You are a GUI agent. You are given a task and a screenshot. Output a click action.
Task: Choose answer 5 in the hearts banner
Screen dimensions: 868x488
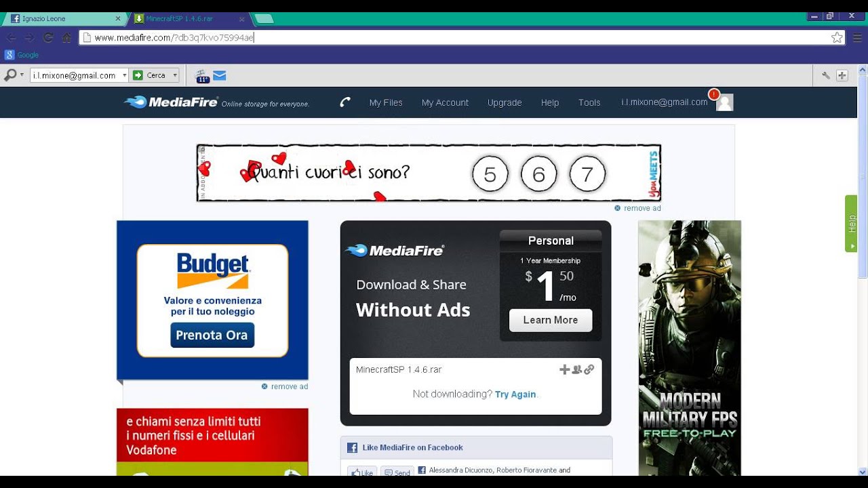pyautogui.click(x=490, y=175)
